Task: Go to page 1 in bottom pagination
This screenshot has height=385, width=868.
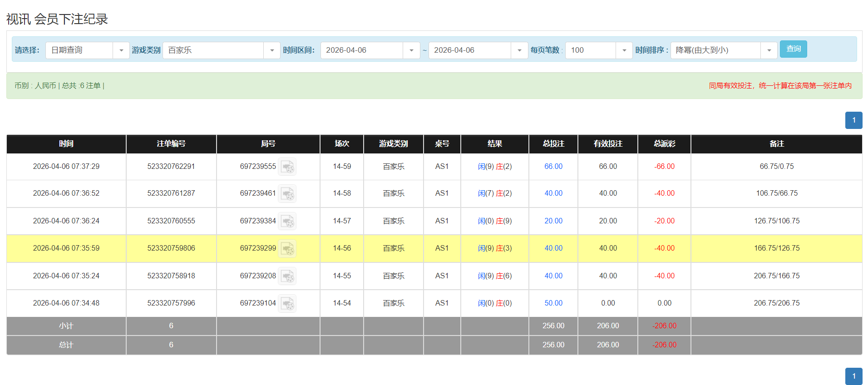Action: tap(853, 376)
